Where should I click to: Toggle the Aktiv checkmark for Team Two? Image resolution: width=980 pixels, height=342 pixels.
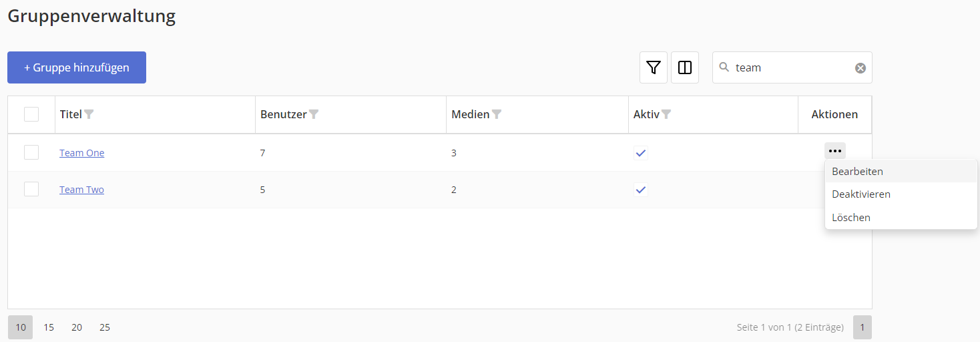pos(641,190)
